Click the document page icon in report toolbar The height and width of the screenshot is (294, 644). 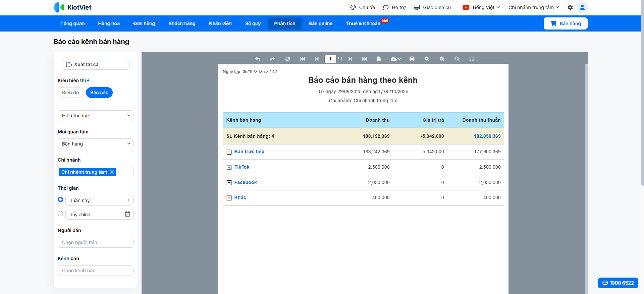[379, 59]
